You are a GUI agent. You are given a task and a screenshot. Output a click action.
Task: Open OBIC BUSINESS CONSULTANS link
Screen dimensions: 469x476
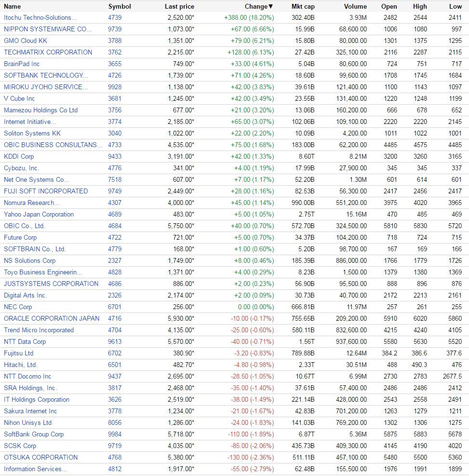(53, 145)
